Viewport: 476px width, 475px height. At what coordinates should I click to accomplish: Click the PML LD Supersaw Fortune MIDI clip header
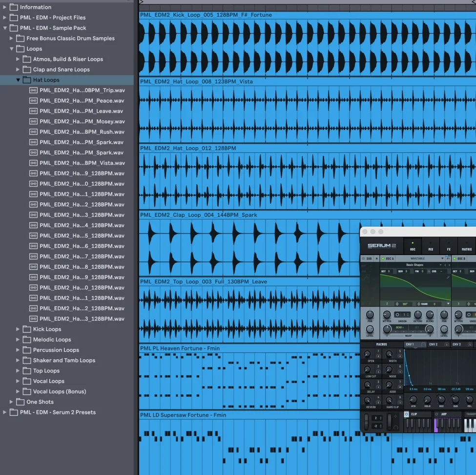(249, 415)
